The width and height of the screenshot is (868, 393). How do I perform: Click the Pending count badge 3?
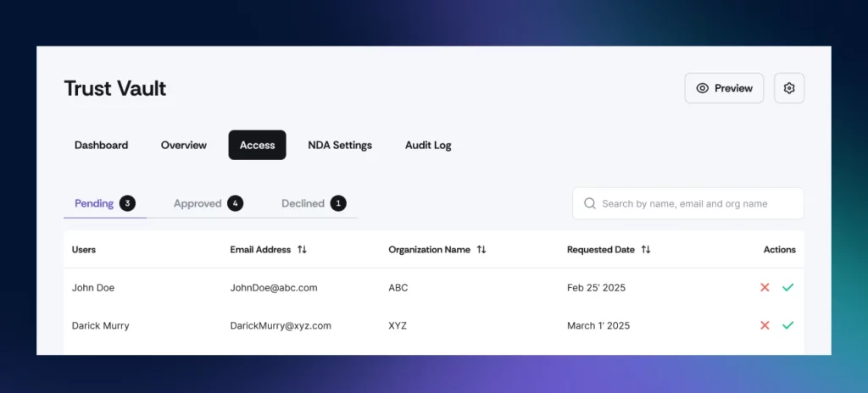(x=127, y=203)
